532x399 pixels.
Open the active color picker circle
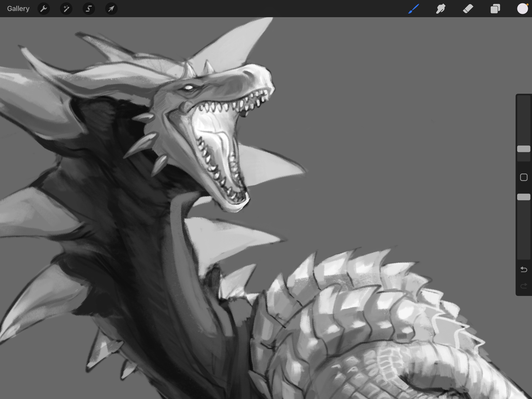tap(522, 9)
